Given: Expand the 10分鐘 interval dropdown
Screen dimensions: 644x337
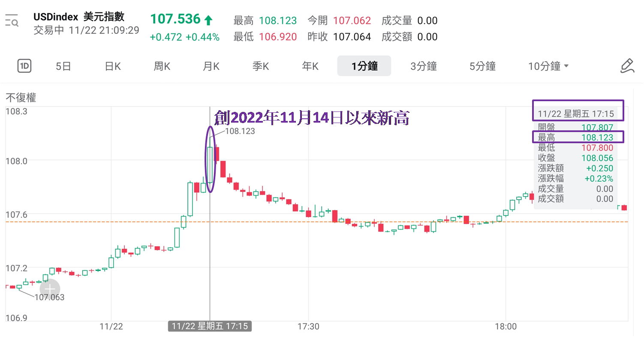Looking at the screenshot, I should [x=548, y=66].
